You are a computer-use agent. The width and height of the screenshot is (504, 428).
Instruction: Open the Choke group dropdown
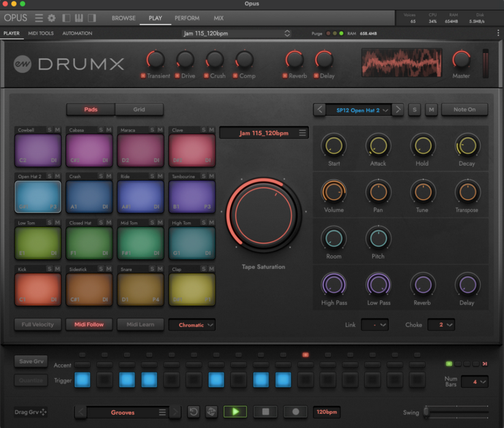pyautogui.click(x=441, y=325)
